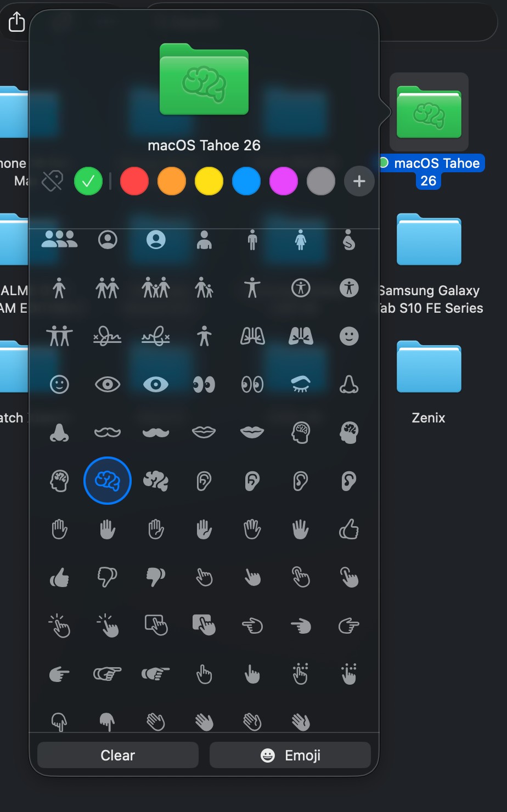507x812 pixels.
Task: Select the green macOS Tahoe 26 folder in Finder
Action: [429, 112]
